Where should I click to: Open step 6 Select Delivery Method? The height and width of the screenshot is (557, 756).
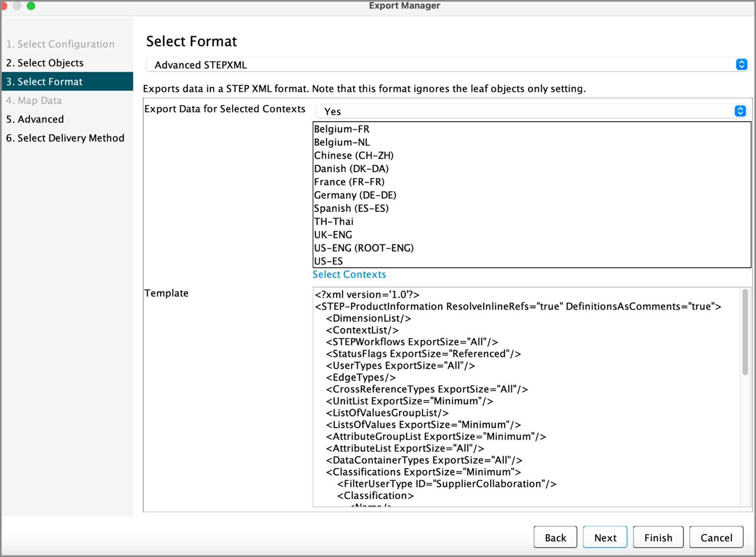click(x=65, y=138)
